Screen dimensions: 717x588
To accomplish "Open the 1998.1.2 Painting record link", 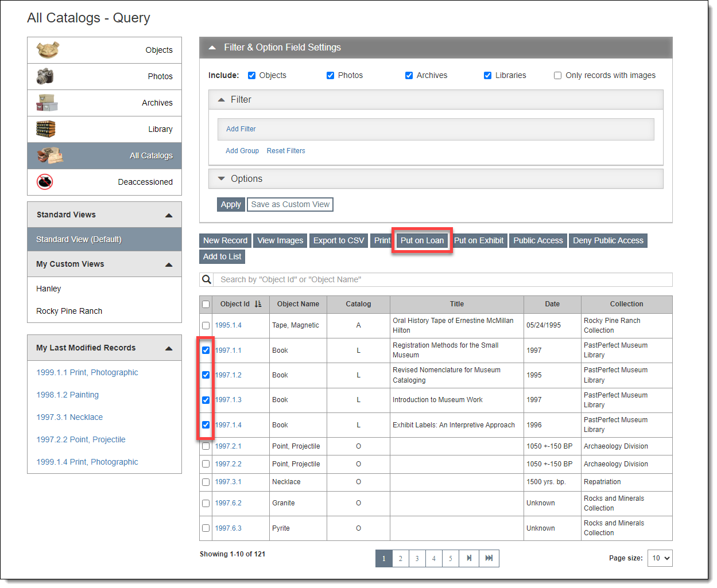I will (68, 395).
